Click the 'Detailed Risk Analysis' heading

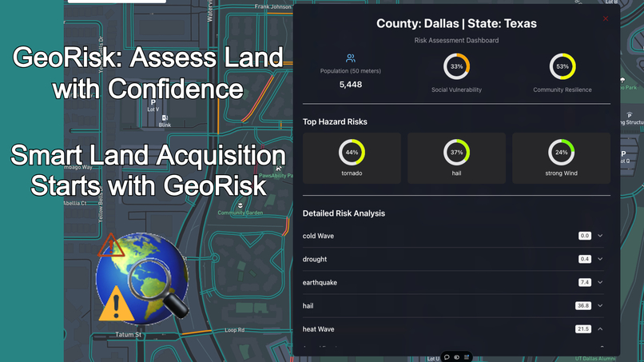(x=344, y=213)
